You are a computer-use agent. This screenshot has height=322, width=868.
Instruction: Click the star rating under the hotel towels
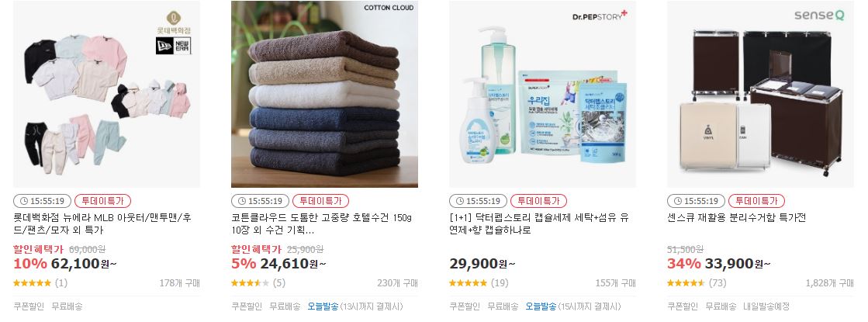coord(250,282)
